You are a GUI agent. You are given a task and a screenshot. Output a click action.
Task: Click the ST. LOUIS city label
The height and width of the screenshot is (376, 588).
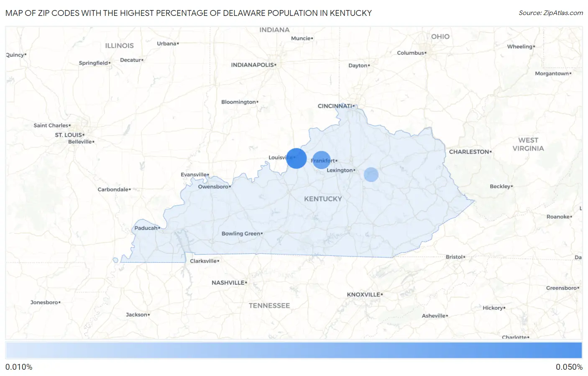(69, 135)
